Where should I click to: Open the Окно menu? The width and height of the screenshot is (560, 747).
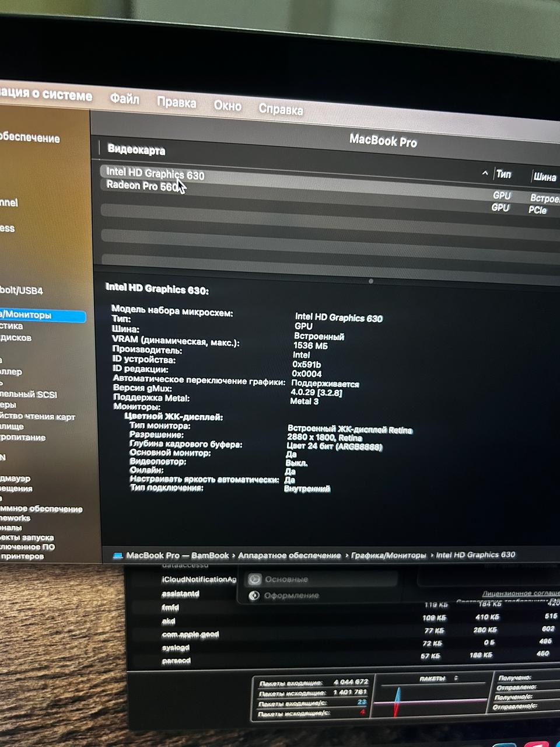[228, 106]
